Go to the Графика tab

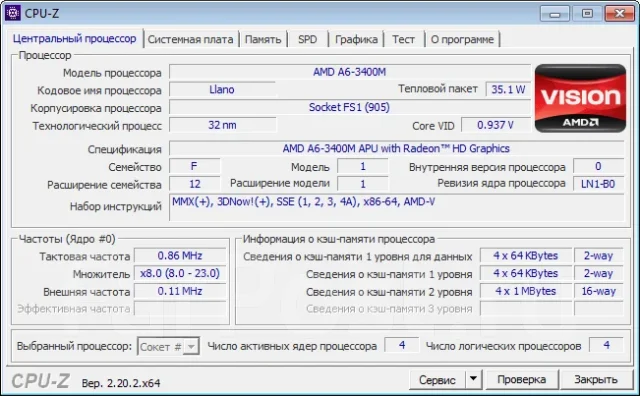356,39
